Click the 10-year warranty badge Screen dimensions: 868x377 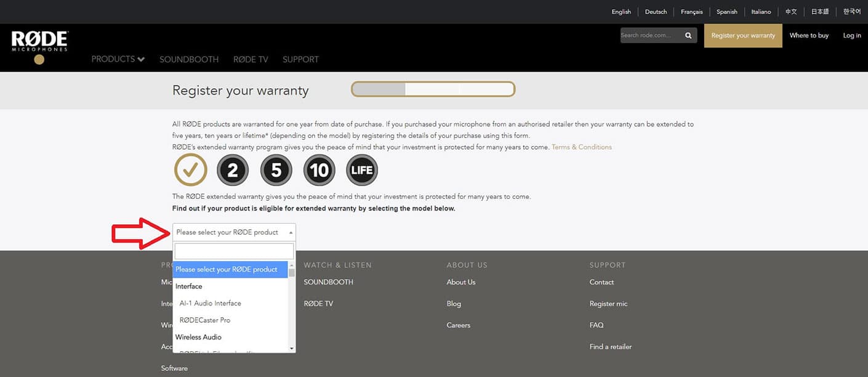[x=319, y=170]
